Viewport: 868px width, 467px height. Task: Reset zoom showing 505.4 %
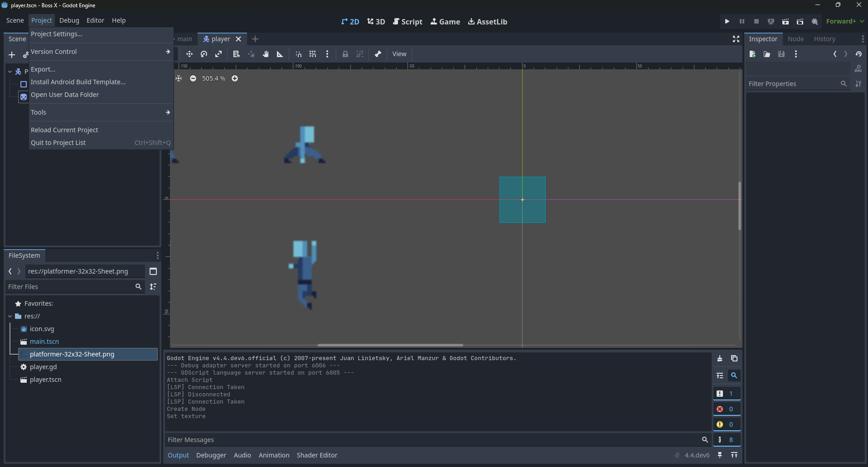click(213, 78)
